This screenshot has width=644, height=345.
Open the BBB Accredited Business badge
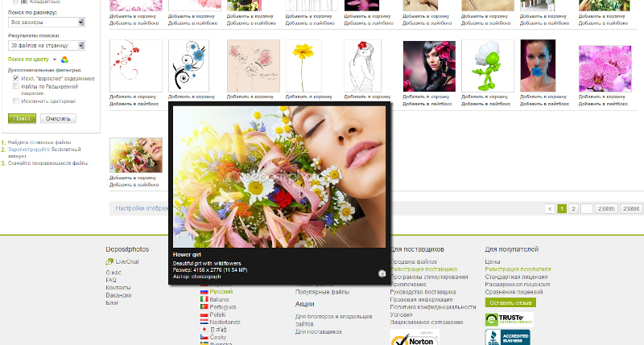click(x=508, y=338)
